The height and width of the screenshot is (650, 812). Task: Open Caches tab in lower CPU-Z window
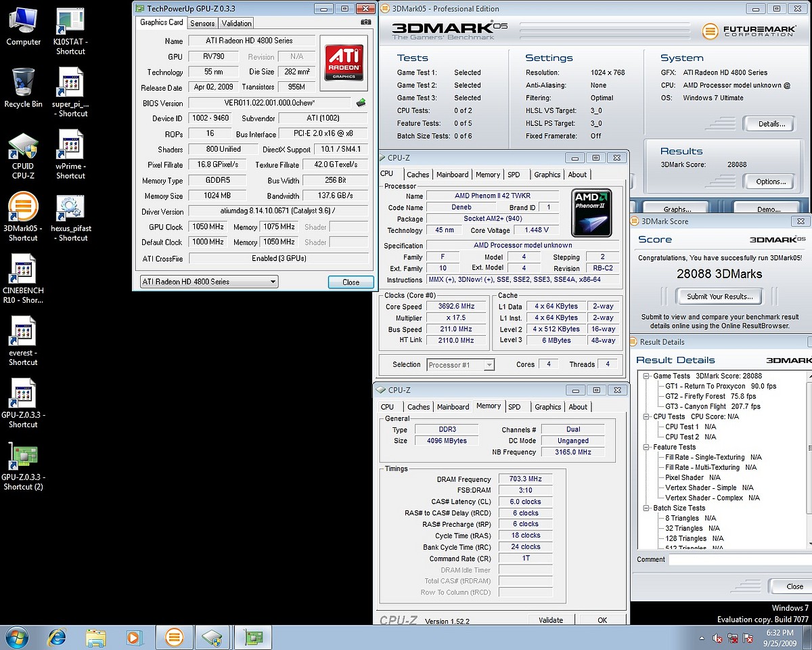(418, 407)
